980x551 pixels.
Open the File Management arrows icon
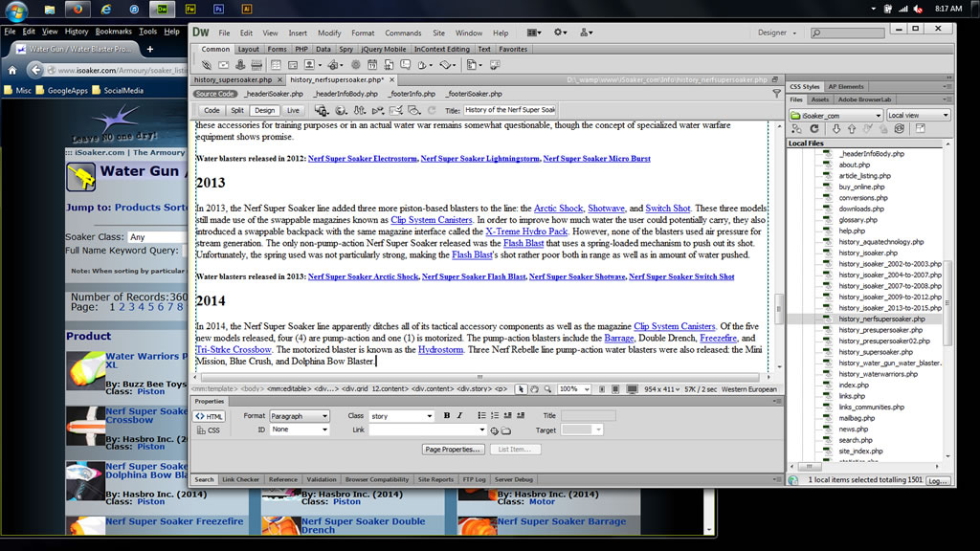pos(360,111)
